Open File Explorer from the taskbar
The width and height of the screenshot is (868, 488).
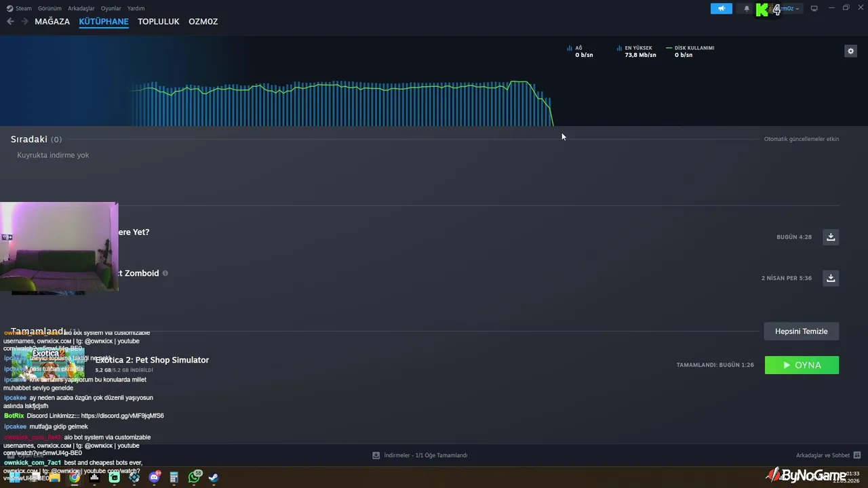pos(54,477)
